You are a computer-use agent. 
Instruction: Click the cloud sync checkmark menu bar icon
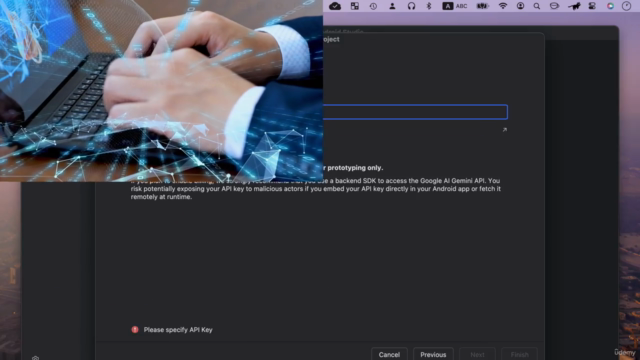tap(335, 6)
